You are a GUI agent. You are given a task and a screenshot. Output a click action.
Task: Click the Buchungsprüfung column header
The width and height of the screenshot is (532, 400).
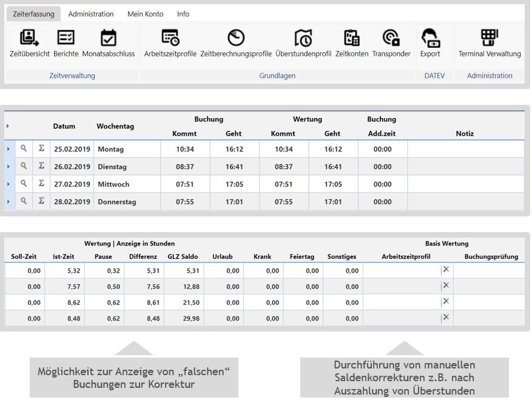(491, 256)
